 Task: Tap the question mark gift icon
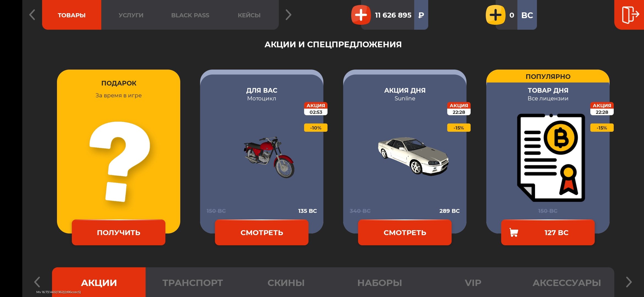(x=119, y=162)
